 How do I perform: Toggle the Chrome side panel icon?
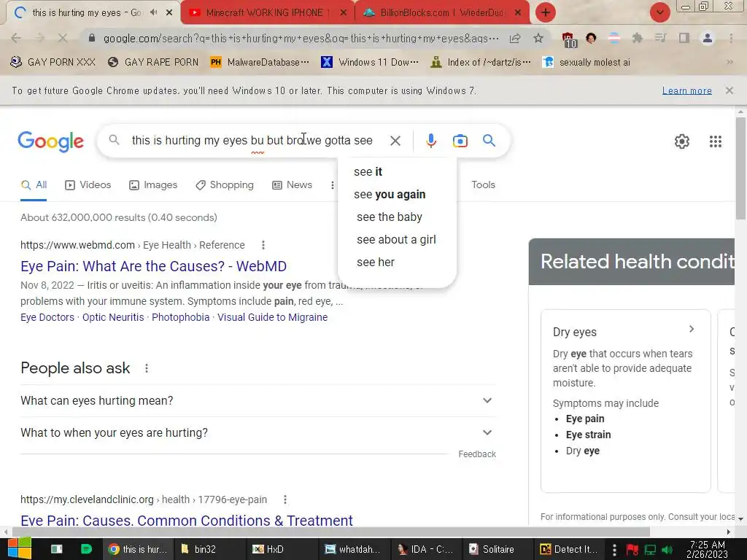[x=684, y=38]
